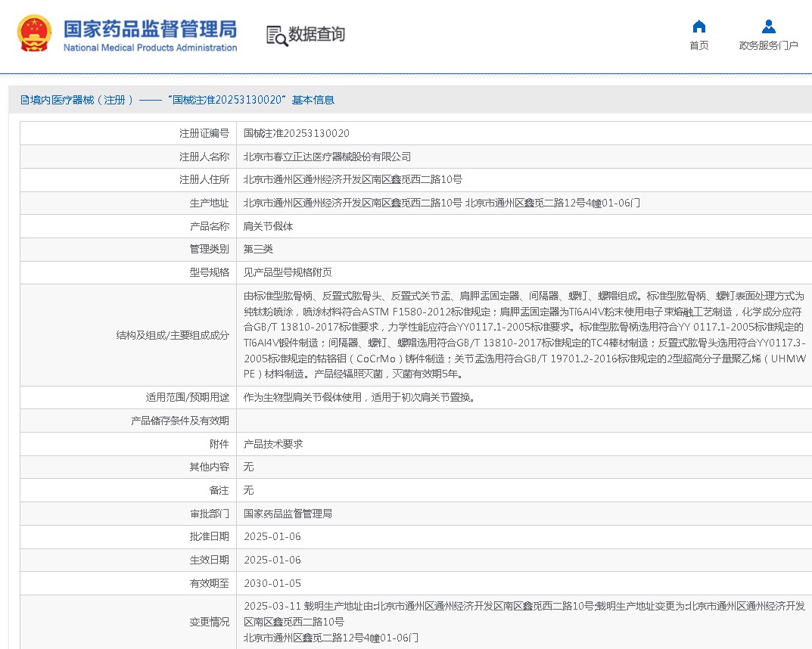812x649 pixels.
Task: Click the 数据查询 heading text
Action: tap(316, 34)
